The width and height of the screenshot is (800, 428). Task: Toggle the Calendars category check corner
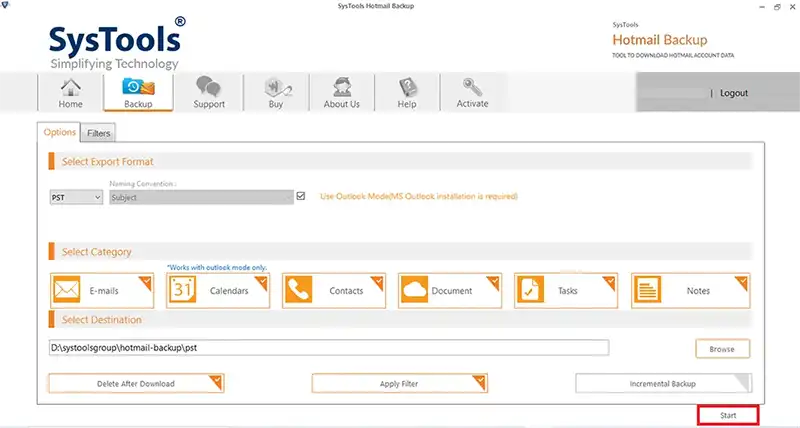tap(262, 282)
